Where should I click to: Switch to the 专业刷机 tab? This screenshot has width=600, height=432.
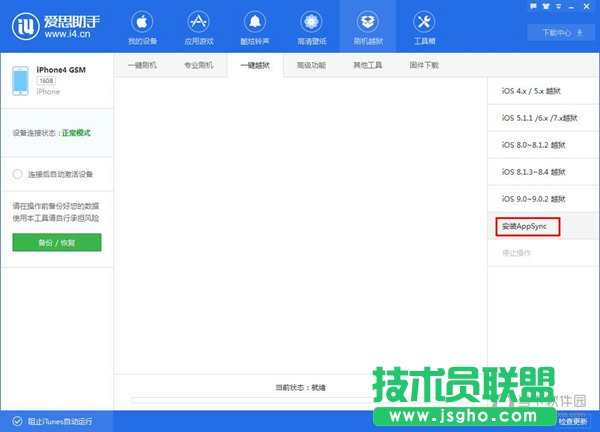[198, 65]
